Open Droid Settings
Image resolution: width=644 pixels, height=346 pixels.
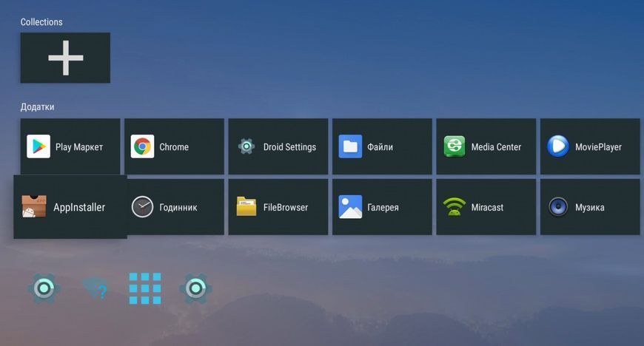(x=278, y=146)
